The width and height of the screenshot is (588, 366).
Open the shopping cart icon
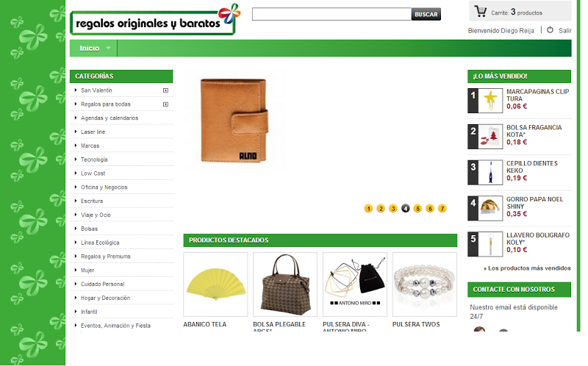480,11
